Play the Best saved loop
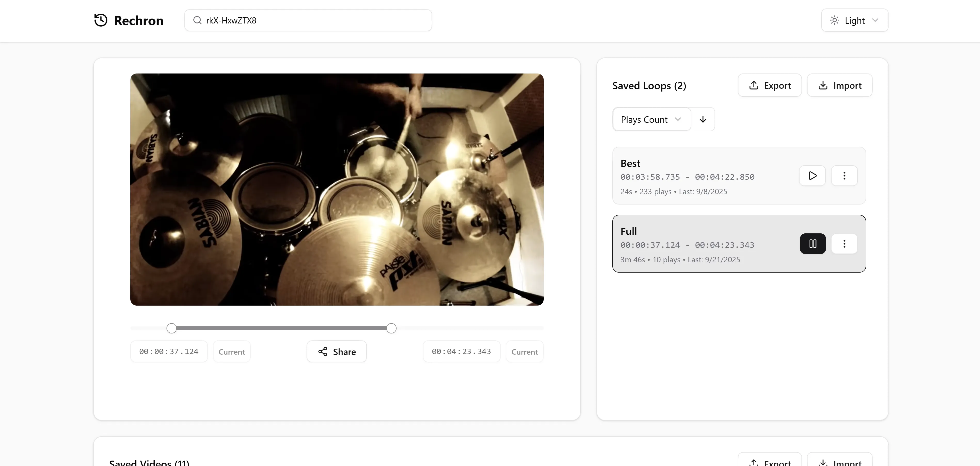The image size is (980, 466). pos(812,176)
